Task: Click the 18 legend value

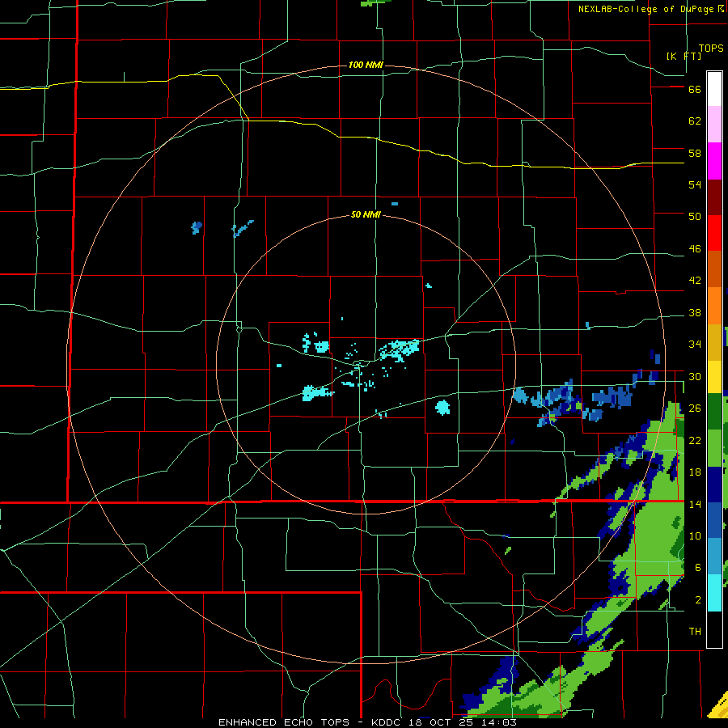Action: tap(695, 472)
